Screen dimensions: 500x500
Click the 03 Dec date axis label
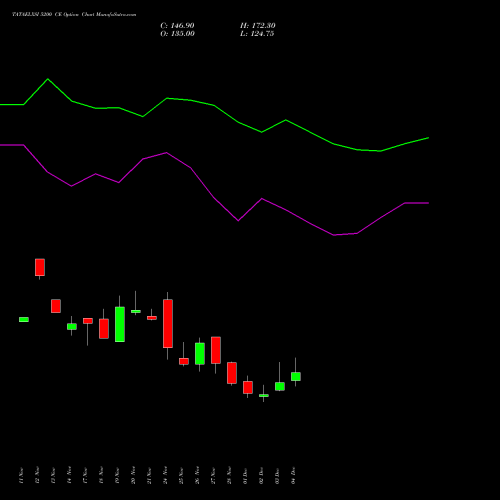coord(277,476)
